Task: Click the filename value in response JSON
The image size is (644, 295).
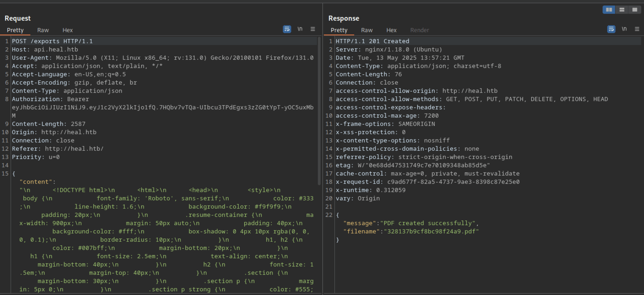Action: [x=431, y=231]
